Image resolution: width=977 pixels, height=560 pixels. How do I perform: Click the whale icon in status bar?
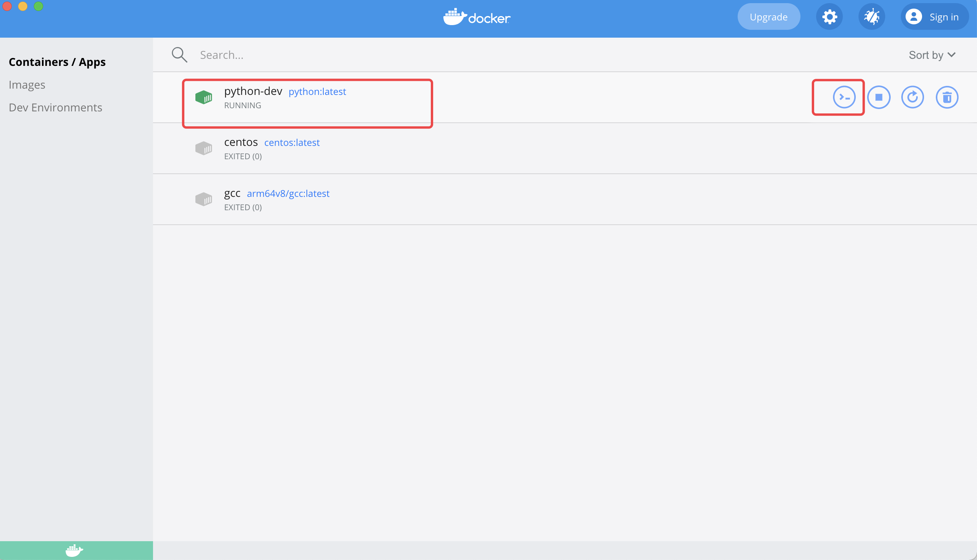click(74, 550)
